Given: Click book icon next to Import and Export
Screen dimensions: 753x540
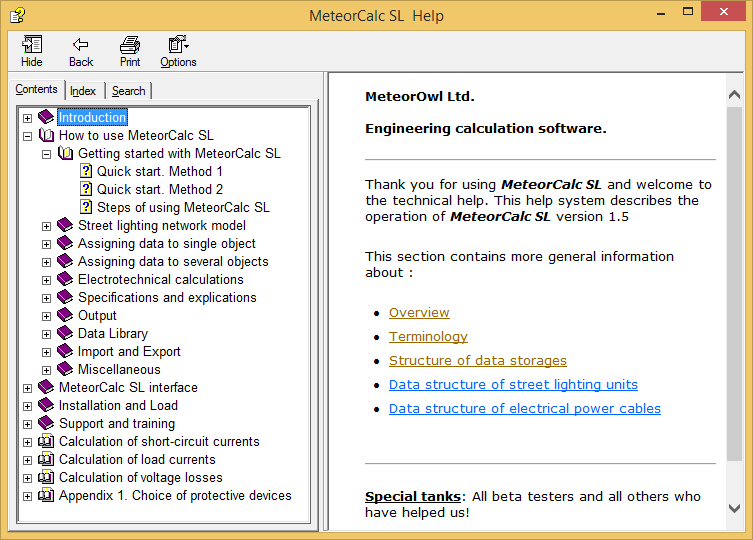Looking at the screenshot, I should pos(65,351).
